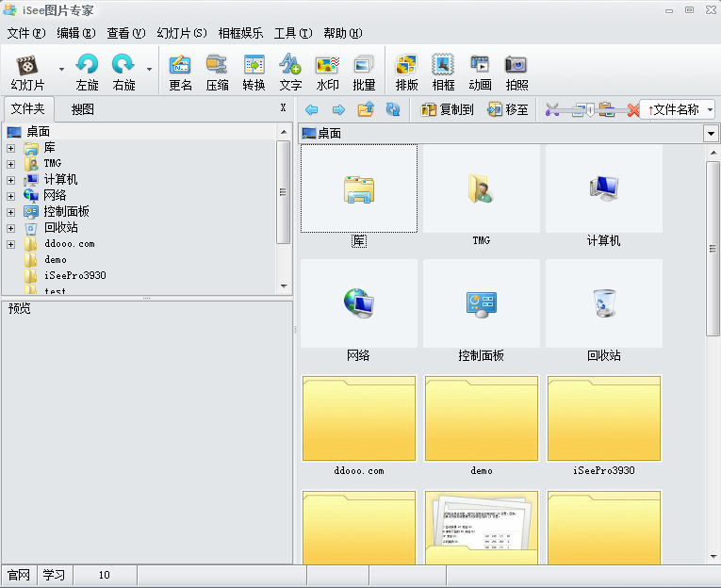Refresh the current folder view
Viewport: 721px width, 588px height.
[x=393, y=109]
